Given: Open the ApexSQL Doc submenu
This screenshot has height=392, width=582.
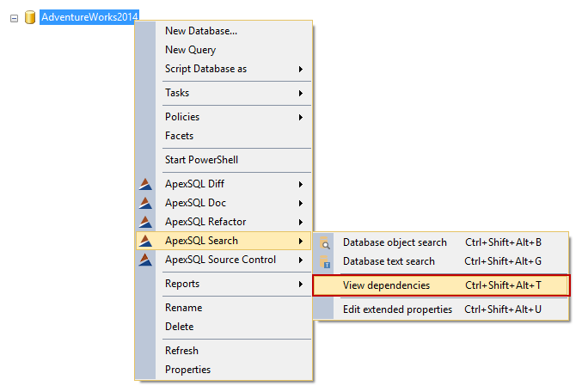Looking at the screenshot, I should point(224,203).
